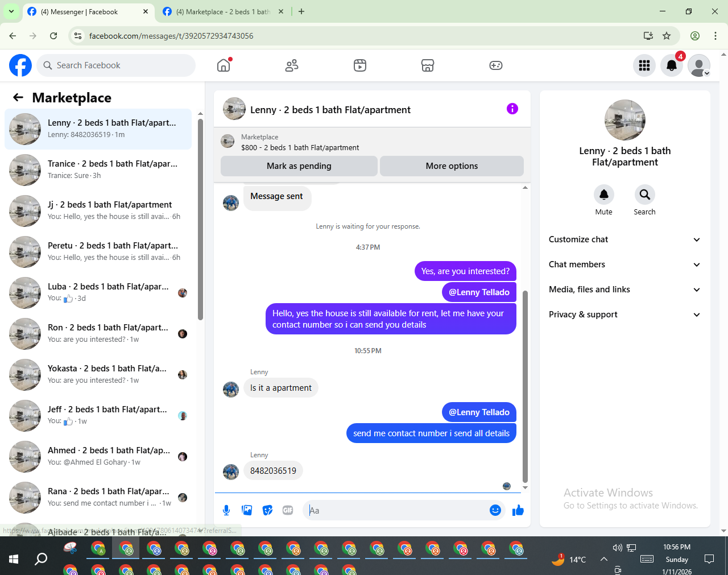This screenshot has height=575, width=728.
Task: Click the conversation header title Lenny
Action: [x=330, y=110]
